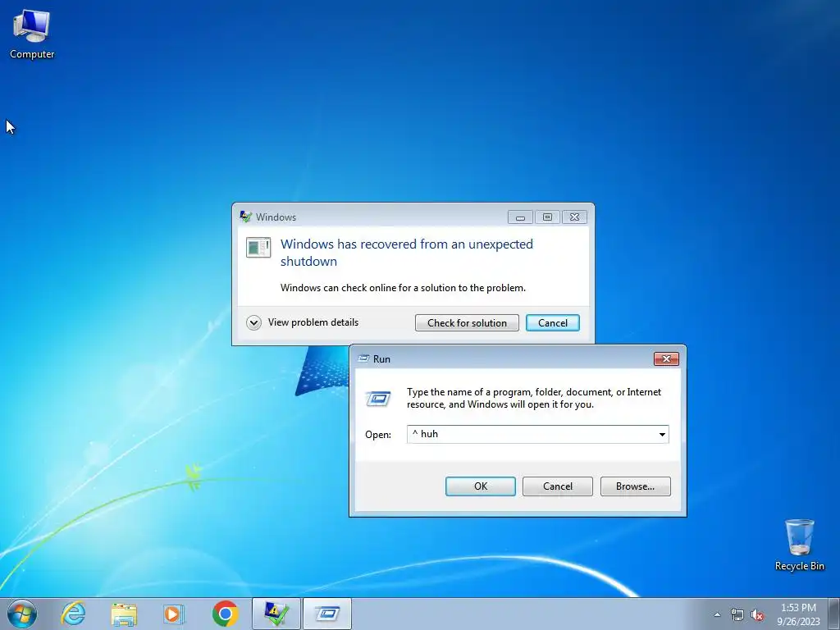This screenshot has width=840, height=630.
Task: Click the Open text field in Run
Action: click(532, 435)
